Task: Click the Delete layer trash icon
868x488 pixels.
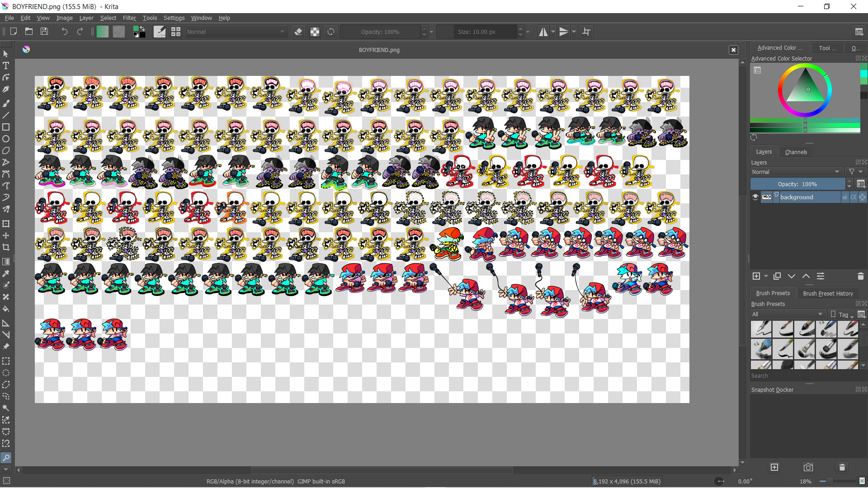Action: coord(860,276)
